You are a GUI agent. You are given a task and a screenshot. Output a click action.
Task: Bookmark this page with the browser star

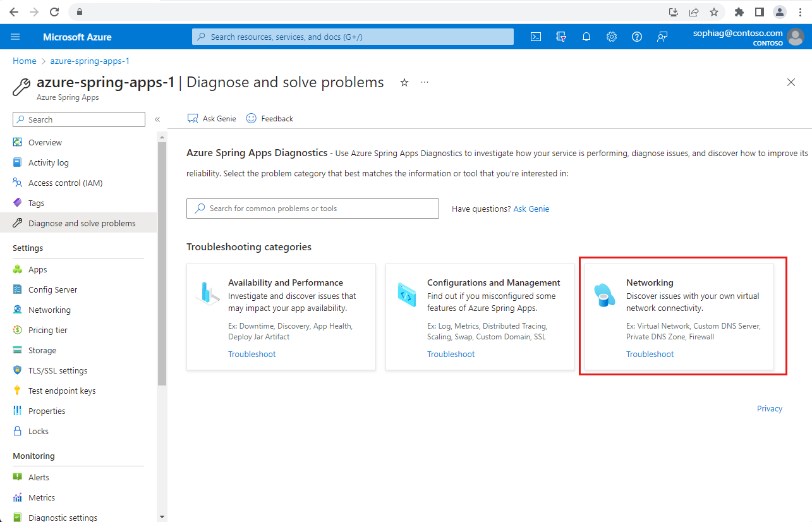coord(714,12)
